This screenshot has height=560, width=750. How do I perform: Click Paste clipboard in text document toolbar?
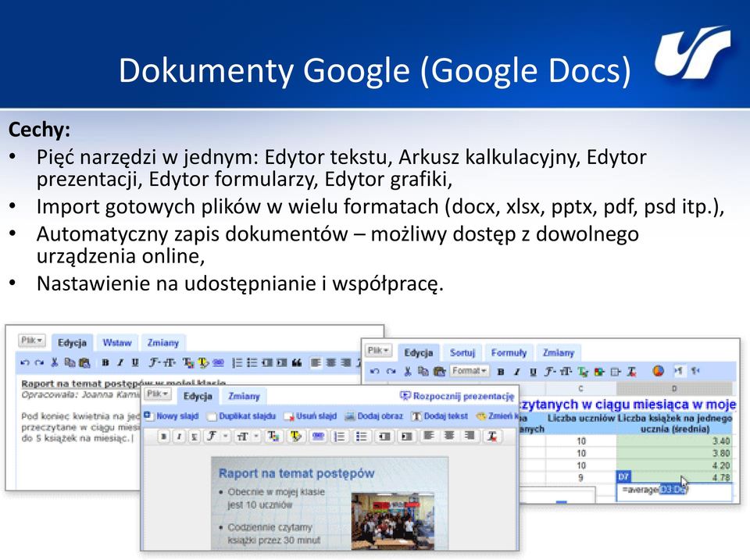(x=84, y=363)
